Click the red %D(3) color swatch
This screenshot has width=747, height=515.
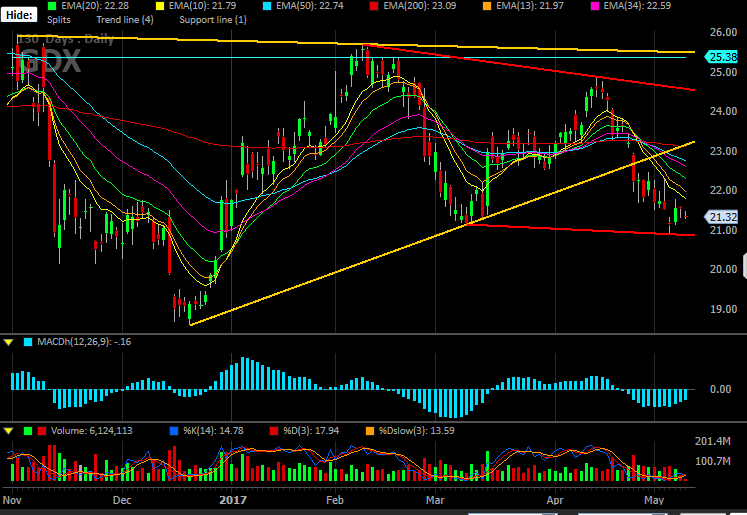point(274,431)
